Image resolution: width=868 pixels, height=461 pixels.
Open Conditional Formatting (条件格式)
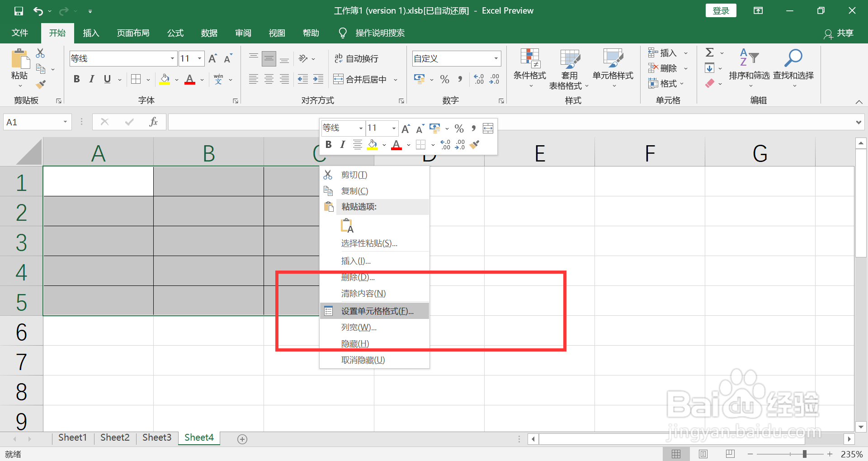coord(530,68)
